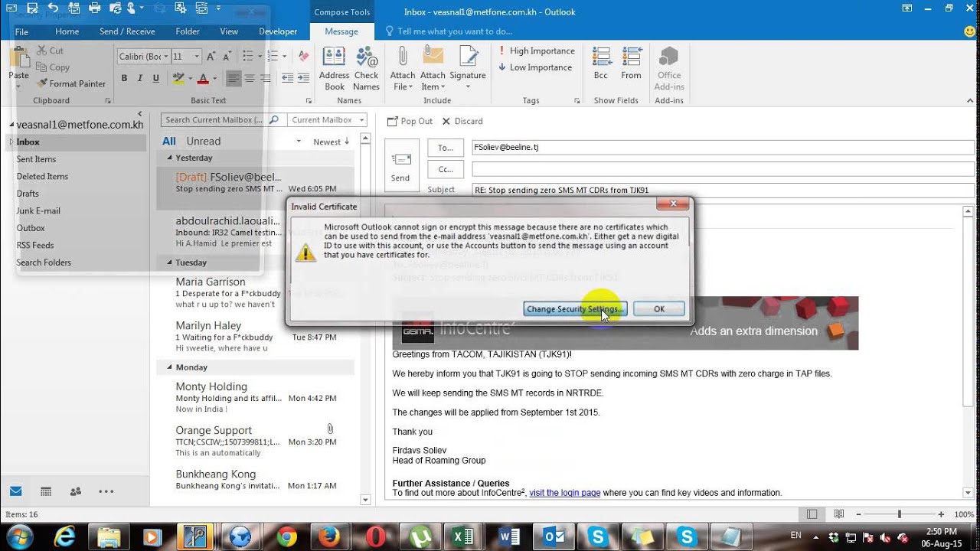Pop Out the reply pane
The height and width of the screenshot is (551, 980).
[x=410, y=121]
